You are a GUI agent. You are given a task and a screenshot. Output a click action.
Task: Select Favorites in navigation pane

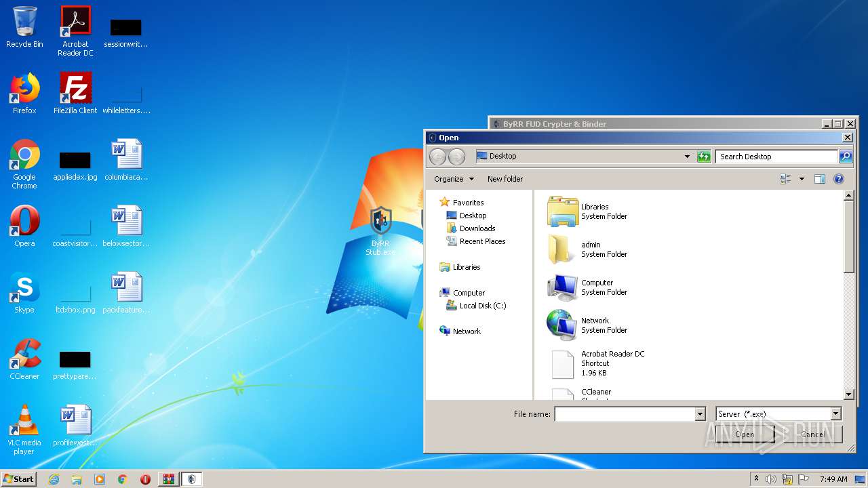(462, 203)
